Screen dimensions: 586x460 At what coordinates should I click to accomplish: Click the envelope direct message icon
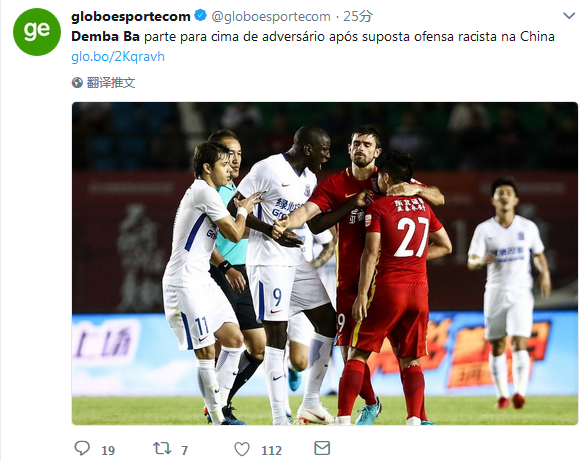pyautogui.click(x=322, y=448)
